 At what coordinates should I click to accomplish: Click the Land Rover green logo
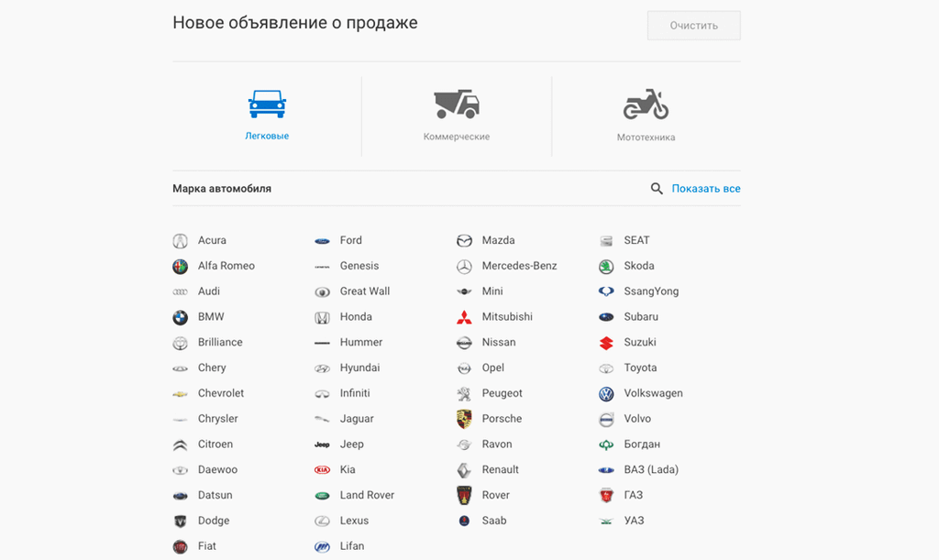[x=322, y=495]
